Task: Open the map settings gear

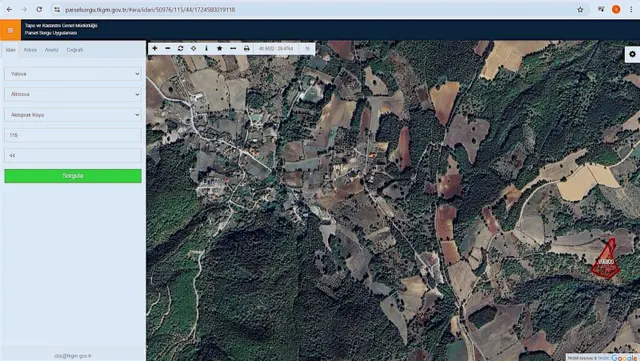Action: tap(632, 54)
